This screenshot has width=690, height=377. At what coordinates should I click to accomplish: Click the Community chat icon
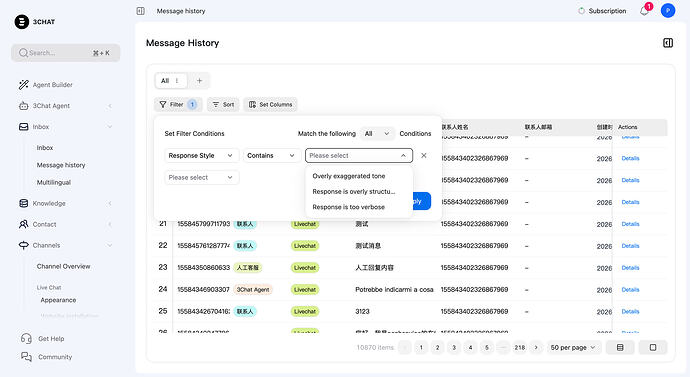[26, 357]
